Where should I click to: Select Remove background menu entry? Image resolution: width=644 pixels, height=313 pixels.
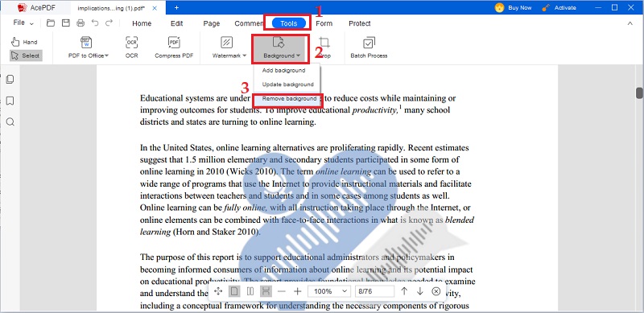pyautogui.click(x=289, y=99)
